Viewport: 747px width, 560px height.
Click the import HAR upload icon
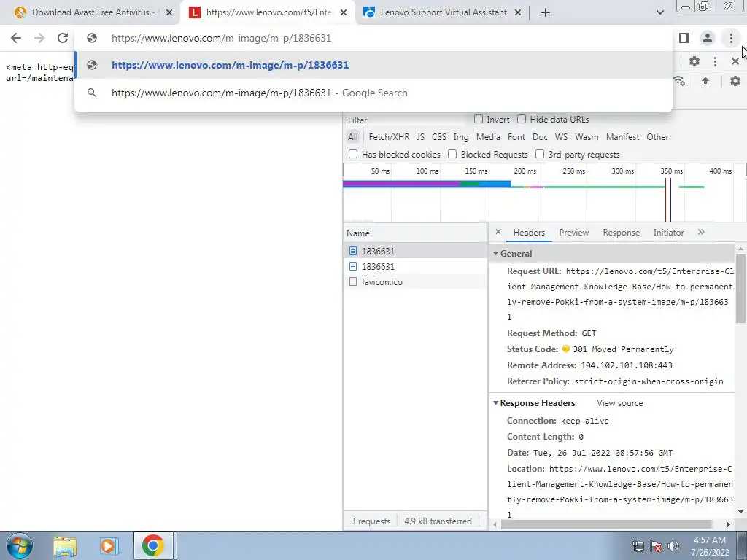(x=705, y=81)
